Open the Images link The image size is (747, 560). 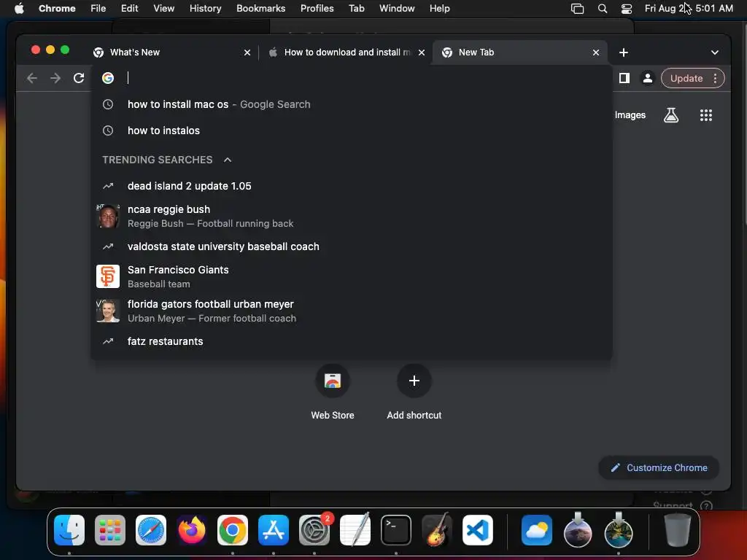coord(630,114)
